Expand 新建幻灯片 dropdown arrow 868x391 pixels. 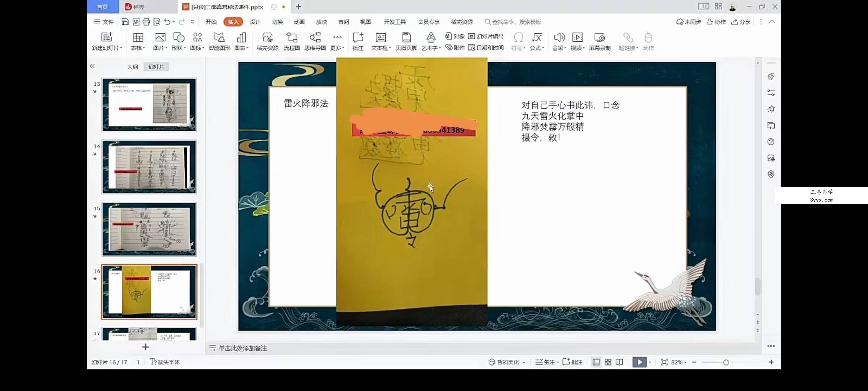[121, 48]
